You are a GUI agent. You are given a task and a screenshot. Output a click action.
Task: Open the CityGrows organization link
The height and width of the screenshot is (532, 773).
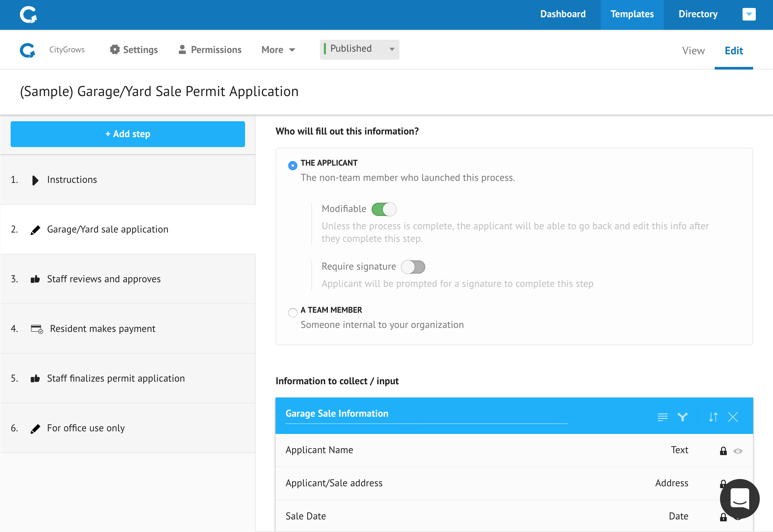[x=67, y=50]
